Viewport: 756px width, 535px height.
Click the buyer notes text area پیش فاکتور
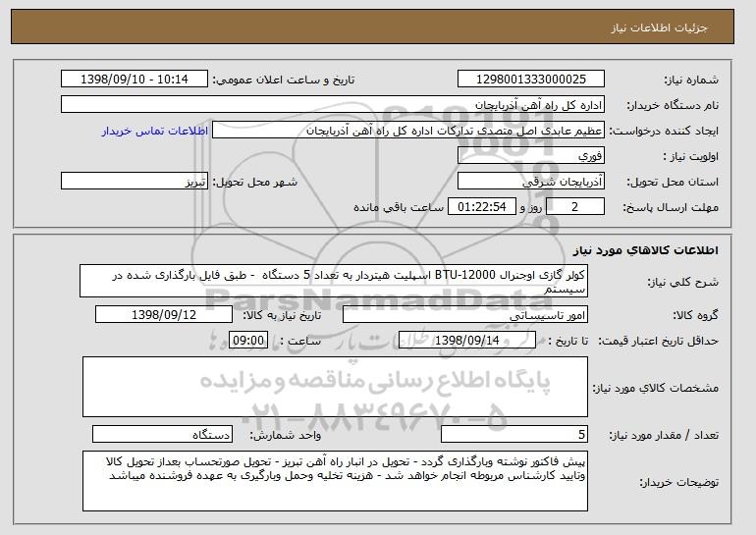(335, 481)
